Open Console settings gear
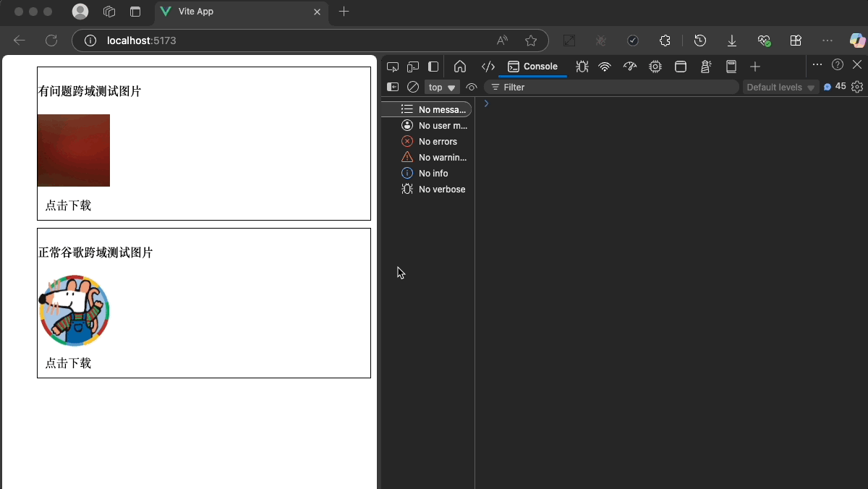The width and height of the screenshot is (868, 489). 857,87
